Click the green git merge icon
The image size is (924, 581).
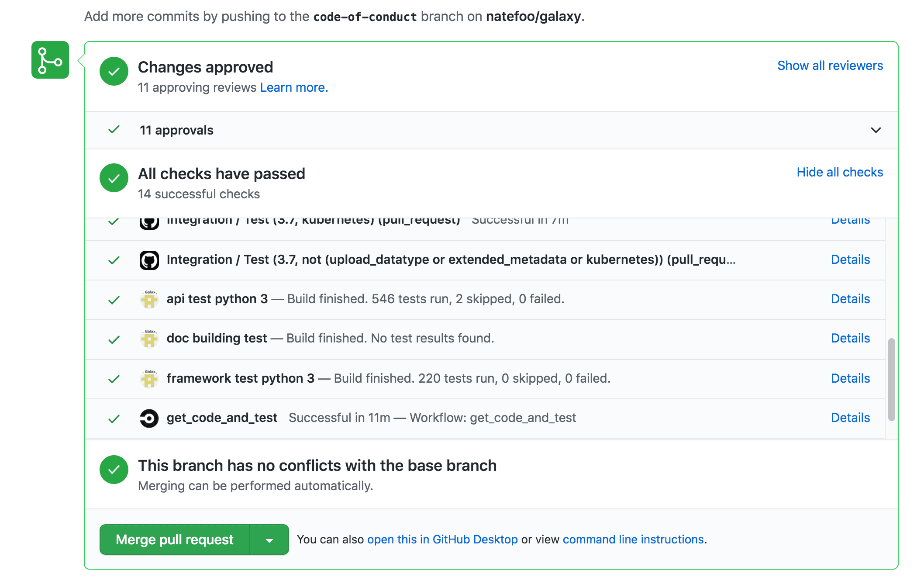[x=50, y=60]
